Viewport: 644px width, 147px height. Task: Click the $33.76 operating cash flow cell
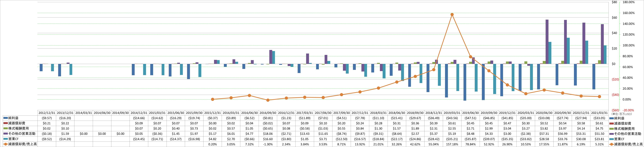[x=563, y=139]
